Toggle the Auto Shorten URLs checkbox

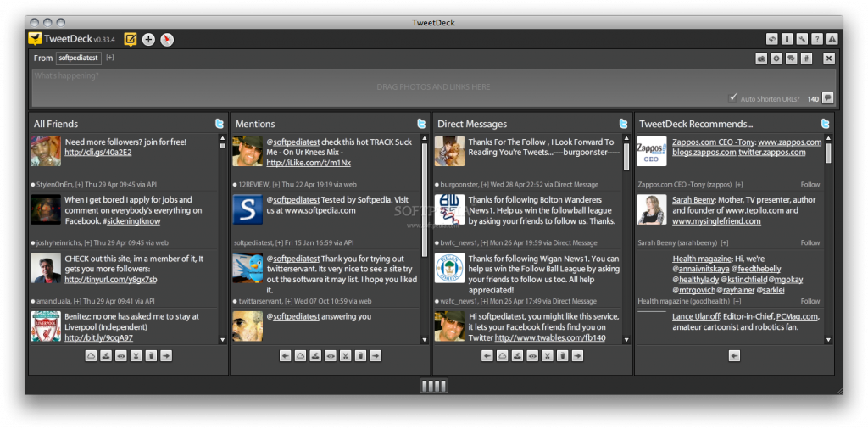coord(733,98)
